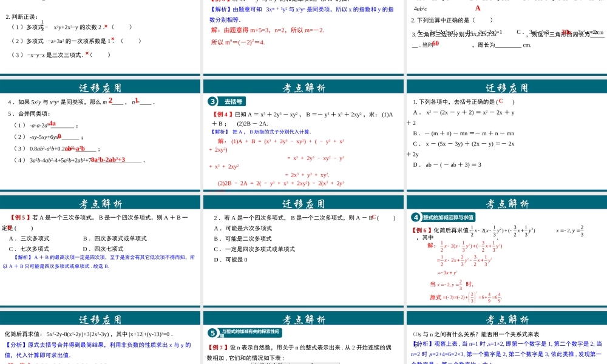Click the circled number 4 badge beside 整式的加减运算与求值
The height and width of the screenshot is (364, 607).
416,217
